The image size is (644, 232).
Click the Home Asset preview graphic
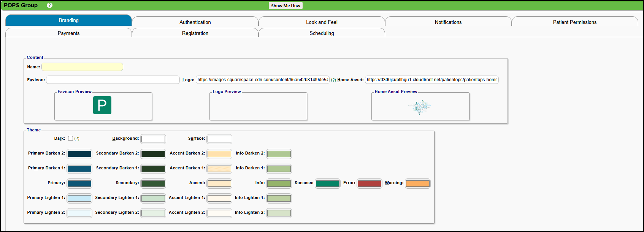point(420,107)
